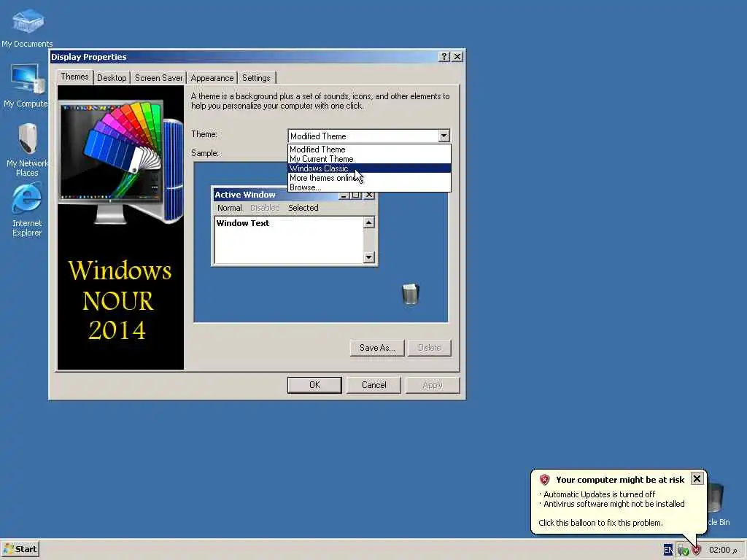747x560 pixels.
Task: Click the Display Properties title bar
Action: coord(244,57)
